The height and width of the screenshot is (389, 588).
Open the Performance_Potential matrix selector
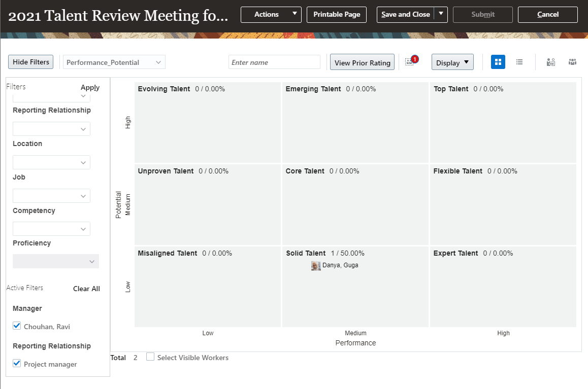(114, 61)
